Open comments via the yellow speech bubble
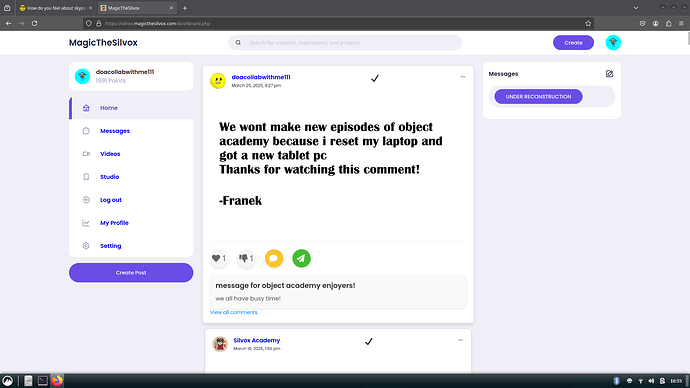 [x=274, y=258]
